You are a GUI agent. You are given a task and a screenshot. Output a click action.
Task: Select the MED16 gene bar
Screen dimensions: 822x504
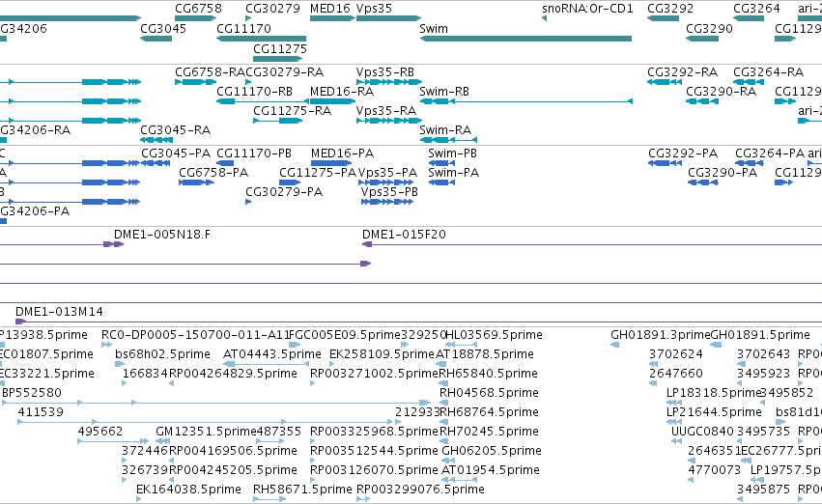[333, 18]
